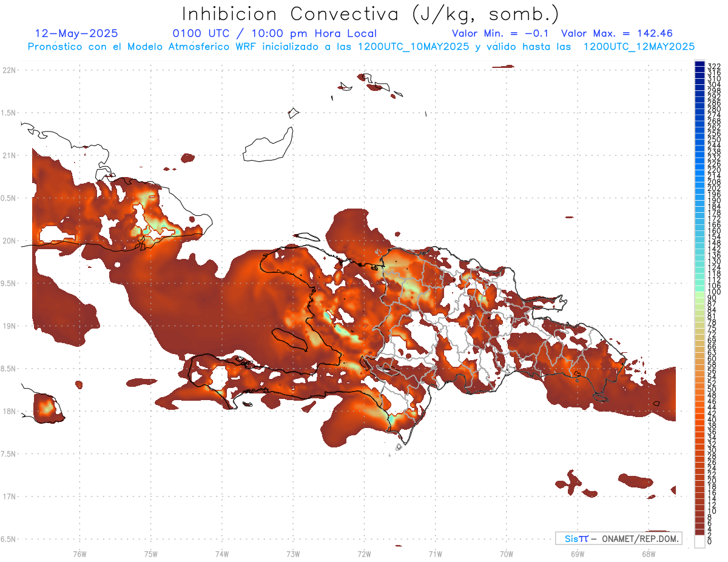
Task: Click the latitude label '22N'
Action: point(9,70)
